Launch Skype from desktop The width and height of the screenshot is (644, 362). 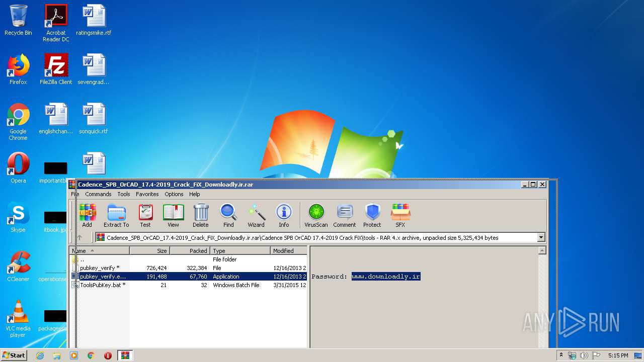[18, 217]
